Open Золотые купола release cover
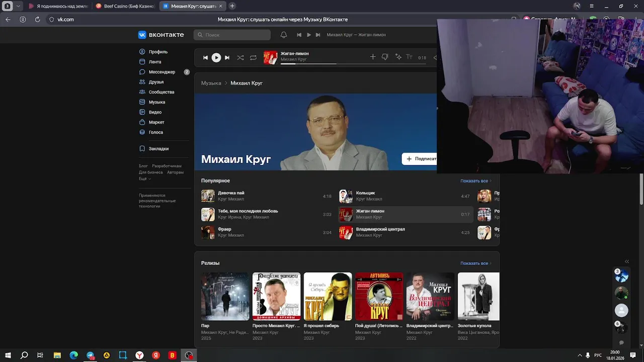The width and height of the screenshot is (644, 362). 478,296
